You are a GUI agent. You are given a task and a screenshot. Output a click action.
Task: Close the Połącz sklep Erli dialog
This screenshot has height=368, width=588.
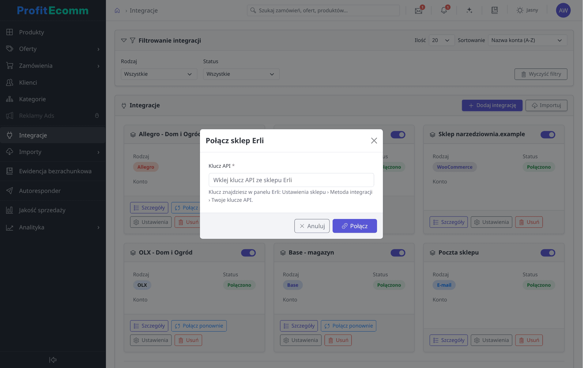[x=374, y=140]
